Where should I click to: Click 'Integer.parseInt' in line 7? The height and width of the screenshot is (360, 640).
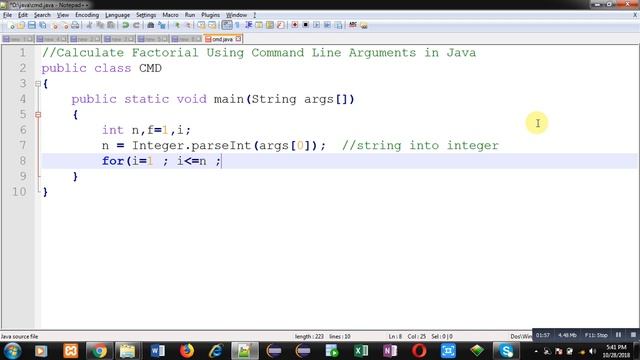point(191,145)
